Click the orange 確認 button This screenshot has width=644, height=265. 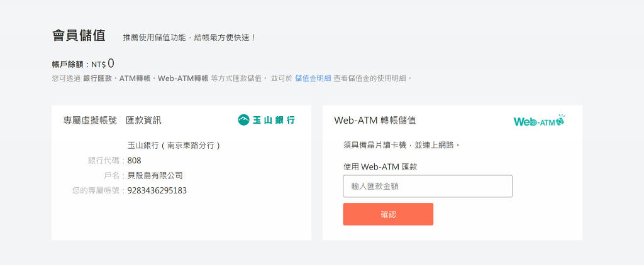pos(388,214)
